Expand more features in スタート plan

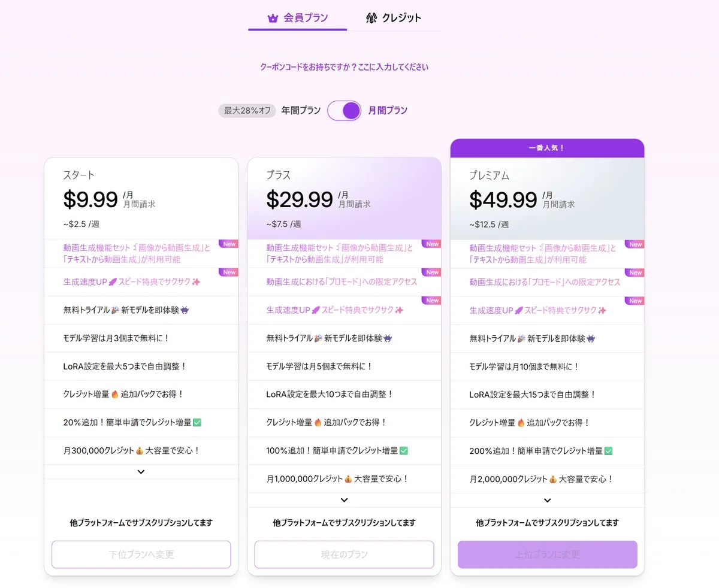click(x=141, y=472)
